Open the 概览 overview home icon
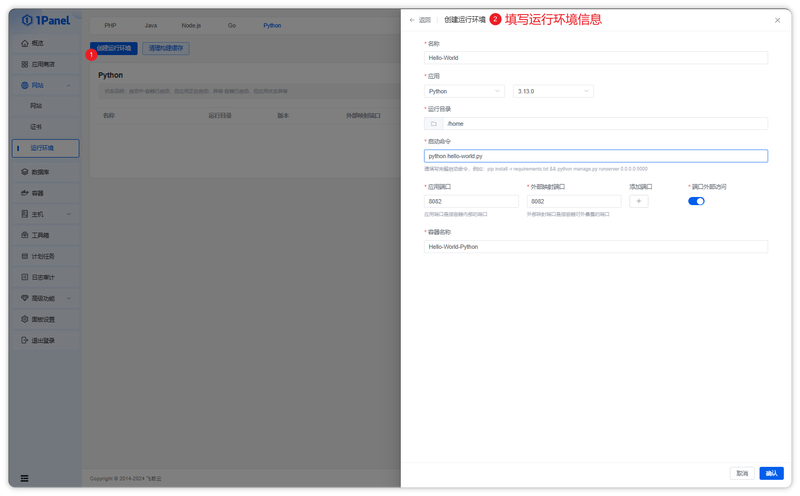800x496 pixels. click(x=24, y=43)
